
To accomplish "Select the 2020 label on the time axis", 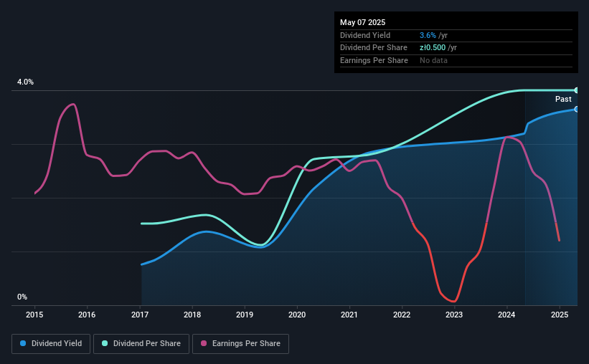I will [x=297, y=315].
